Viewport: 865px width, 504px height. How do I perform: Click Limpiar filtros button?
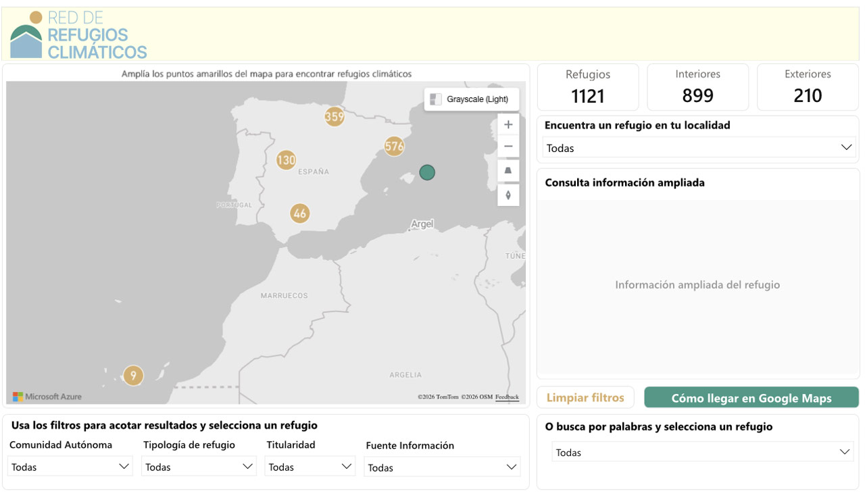pos(585,397)
